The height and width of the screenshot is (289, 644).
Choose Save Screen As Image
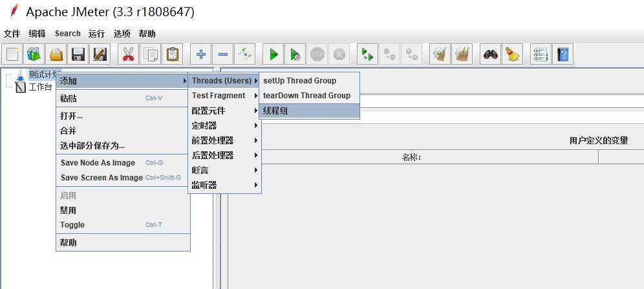click(123, 177)
